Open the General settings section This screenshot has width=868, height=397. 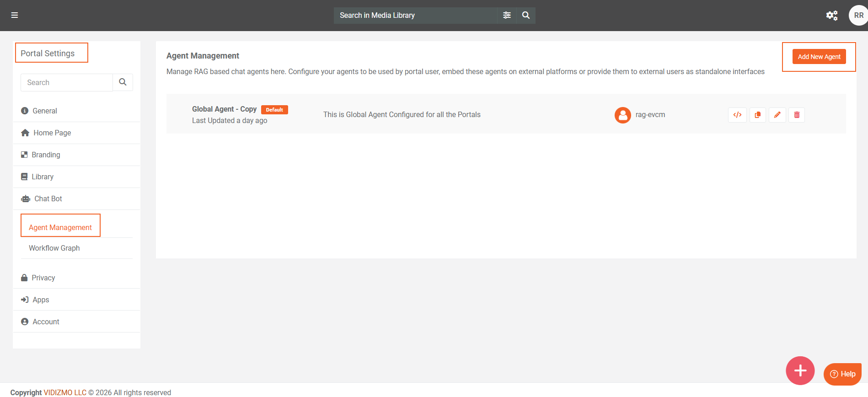point(45,111)
